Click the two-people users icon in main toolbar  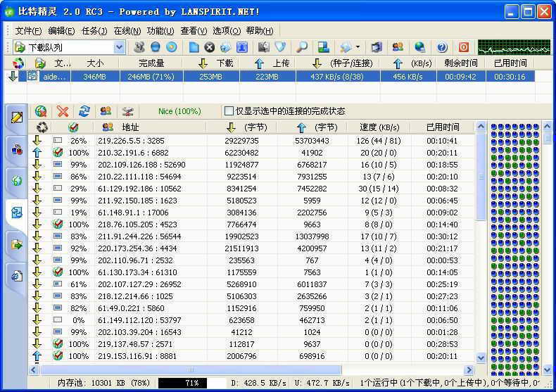(398, 47)
